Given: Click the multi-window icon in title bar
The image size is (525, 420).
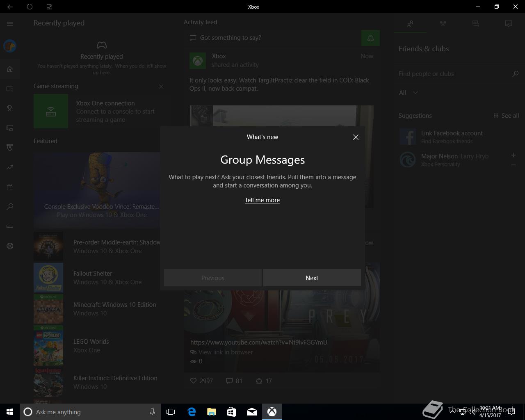Looking at the screenshot, I should click(49, 7).
